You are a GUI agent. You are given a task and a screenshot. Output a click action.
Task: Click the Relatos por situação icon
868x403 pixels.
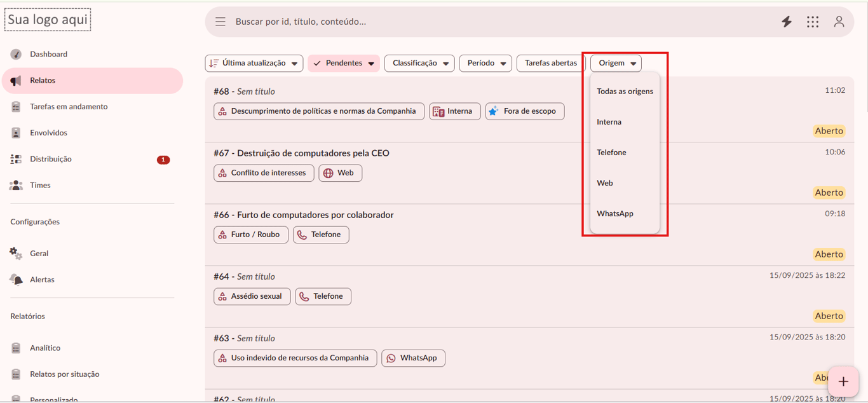pyautogui.click(x=16, y=374)
